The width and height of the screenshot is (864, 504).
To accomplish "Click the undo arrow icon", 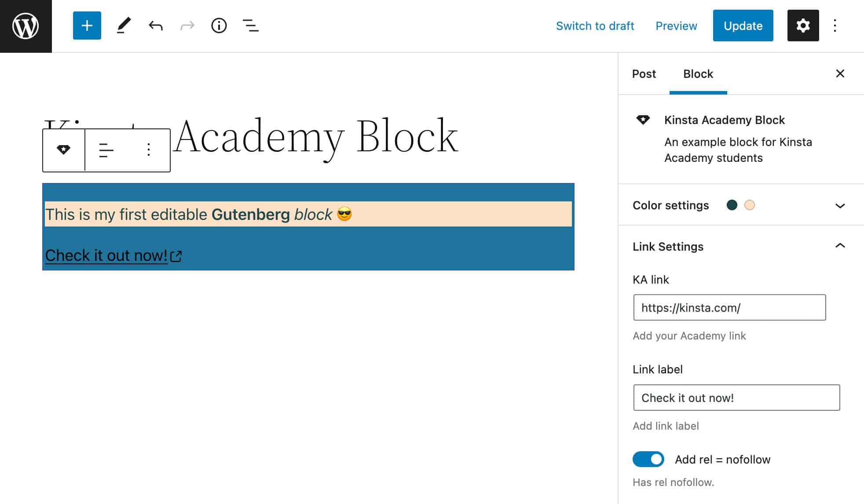I will (154, 26).
